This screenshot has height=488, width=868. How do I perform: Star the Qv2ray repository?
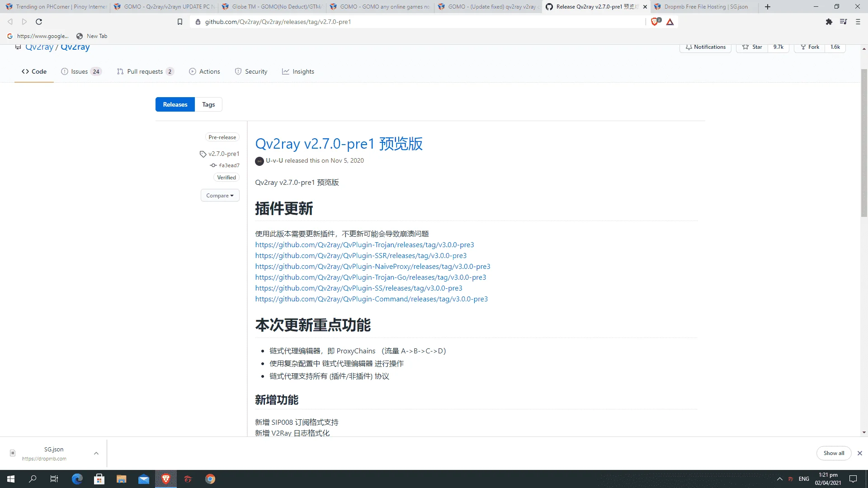click(752, 47)
